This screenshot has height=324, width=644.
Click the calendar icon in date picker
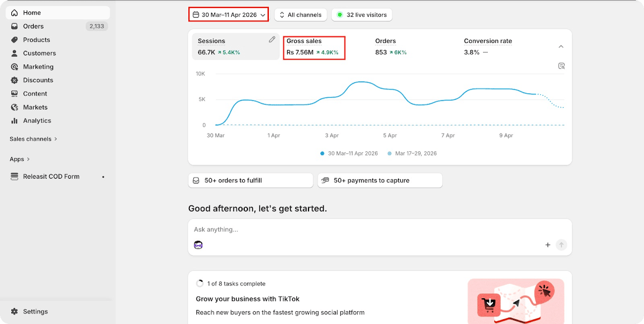tap(196, 15)
